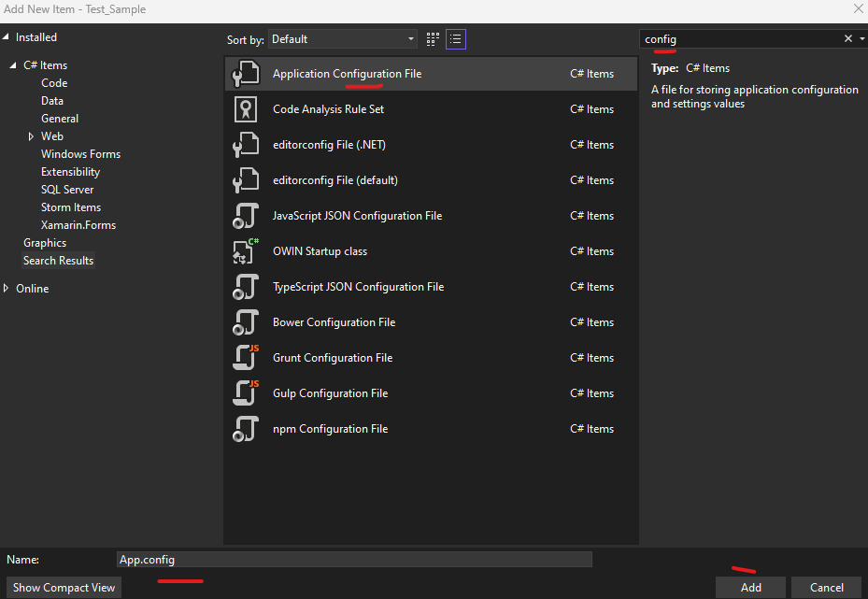Pick the npm Configuration File template
The width and height of the screenshot is (868, 599).
(x=330, y=428)
